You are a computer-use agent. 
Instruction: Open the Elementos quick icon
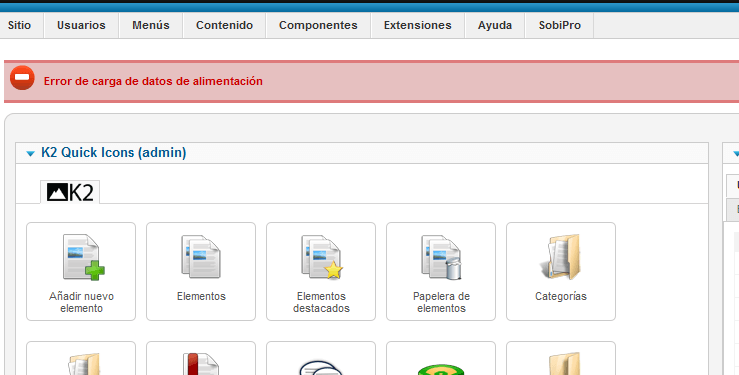tap(201, 257)
